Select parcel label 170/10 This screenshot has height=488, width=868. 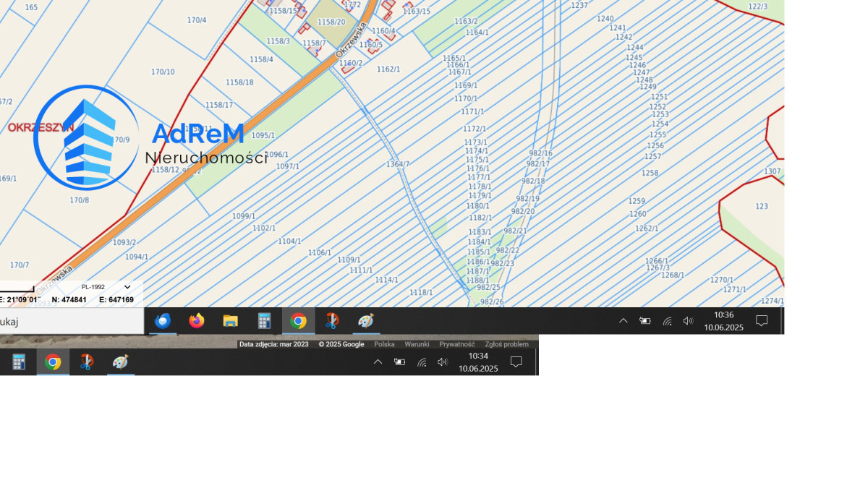pos(163,72)
